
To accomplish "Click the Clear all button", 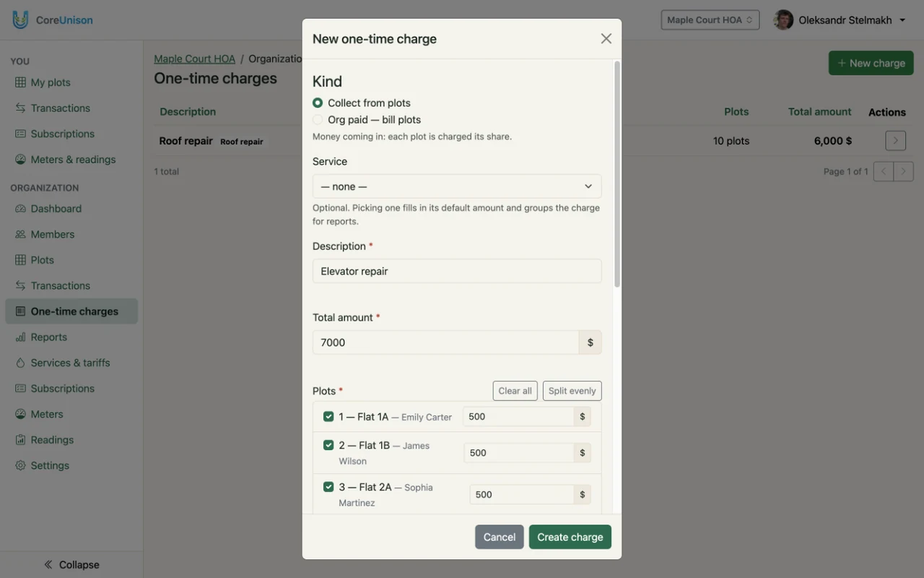I will point(515,391).
